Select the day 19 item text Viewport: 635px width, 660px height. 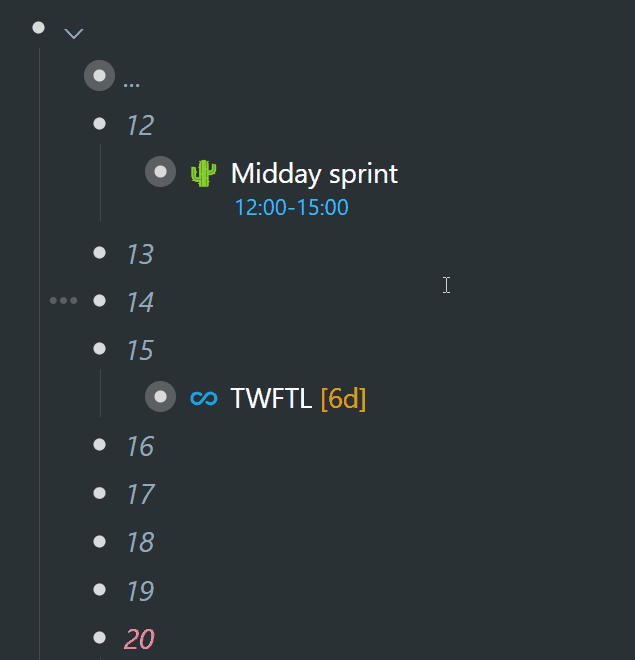pos(141,591)
